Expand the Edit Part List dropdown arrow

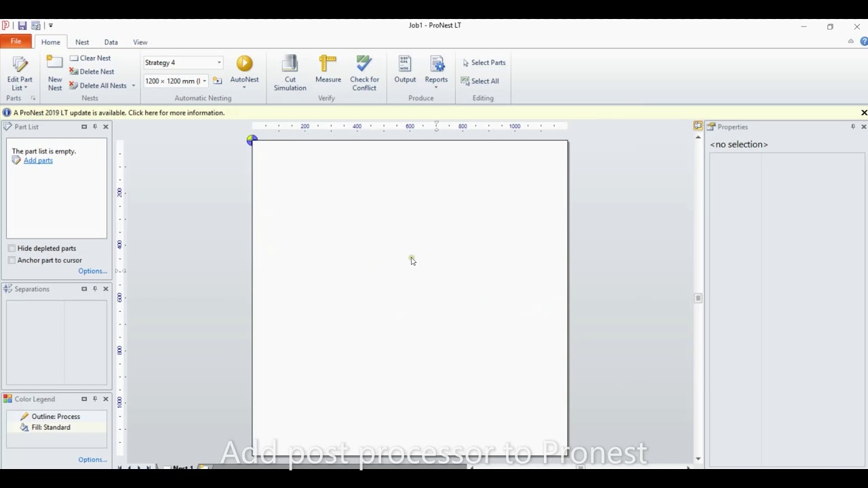(26, 88)
